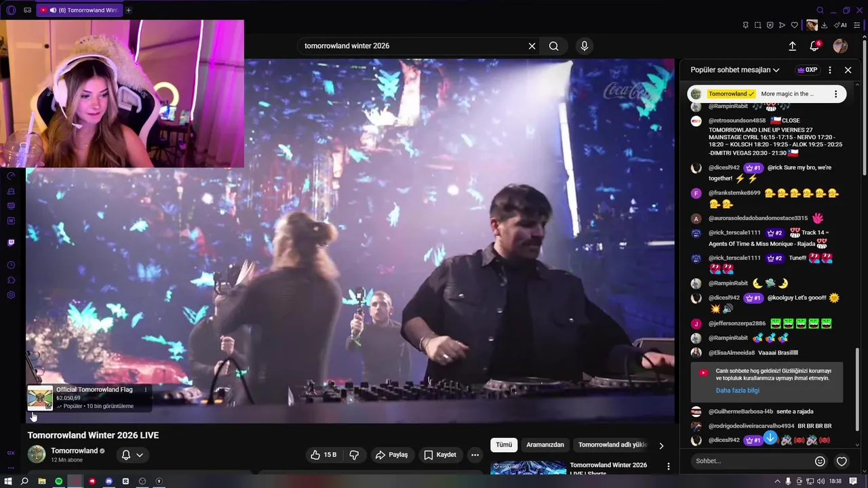Open the Tomorrowland channel name link
868x488 pixels.
(x=75, y=451)
